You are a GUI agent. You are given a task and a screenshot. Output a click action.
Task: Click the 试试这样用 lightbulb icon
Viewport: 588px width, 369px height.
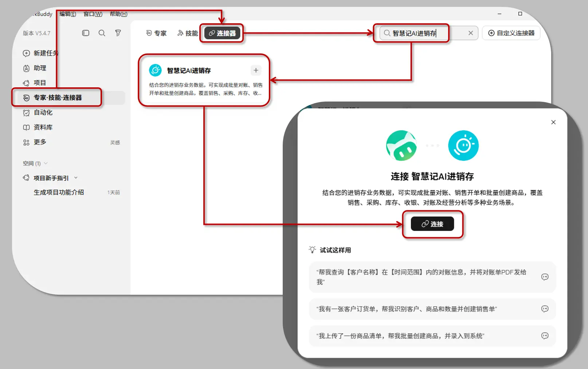[x=312, y=250]
